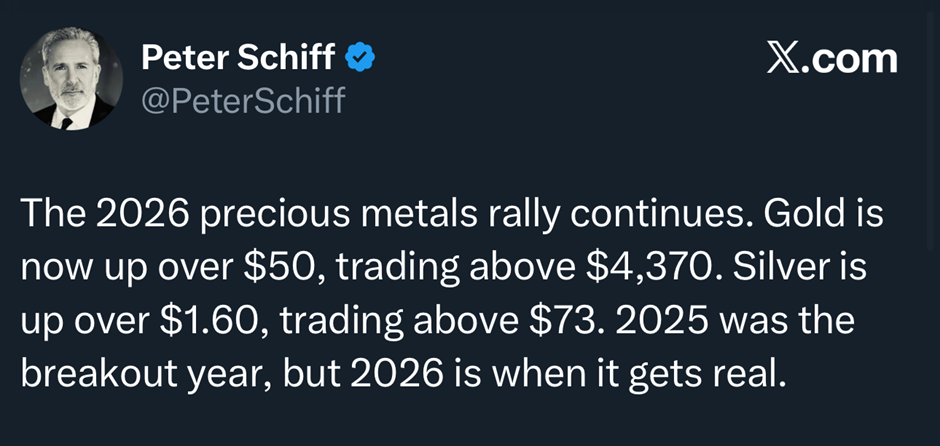The image size is (940, 446).
Task: Click the X logo in the corner
Action: pyautogui.click(x=785, y=59)
